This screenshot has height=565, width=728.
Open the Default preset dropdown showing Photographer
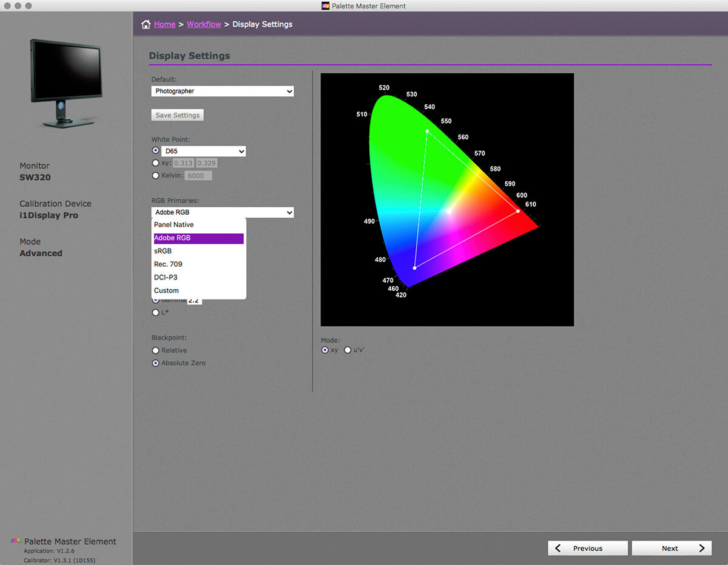(x=222, y=91)
